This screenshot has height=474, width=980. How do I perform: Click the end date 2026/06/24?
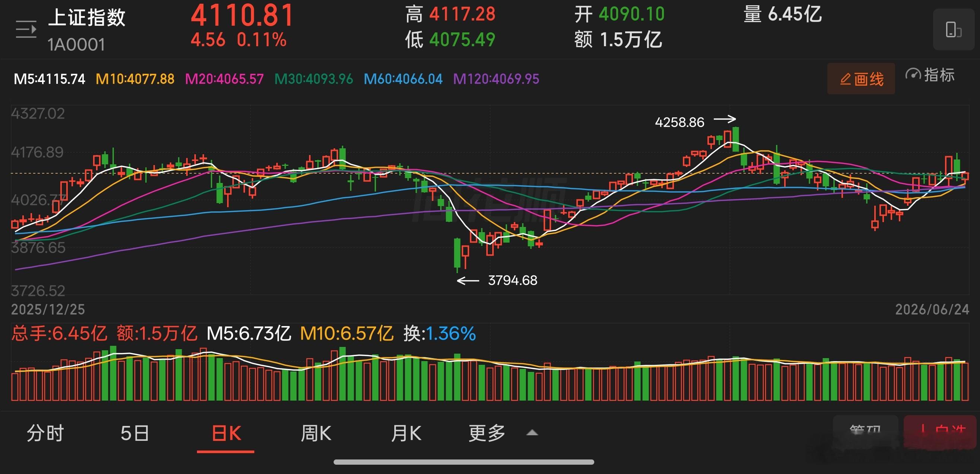932,310
